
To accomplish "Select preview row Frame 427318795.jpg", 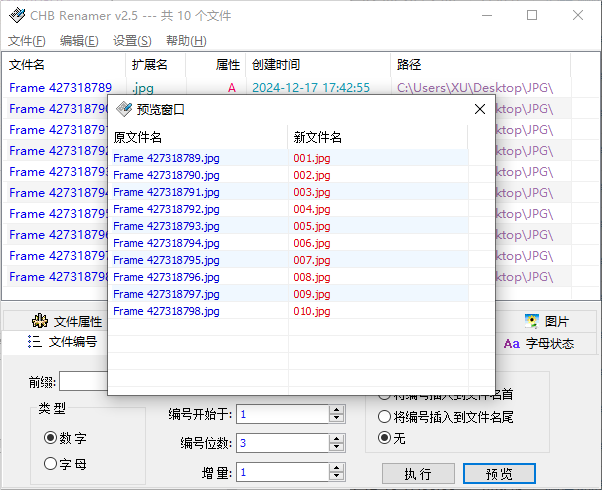I will pyautogui.click(x=166, y=260).
